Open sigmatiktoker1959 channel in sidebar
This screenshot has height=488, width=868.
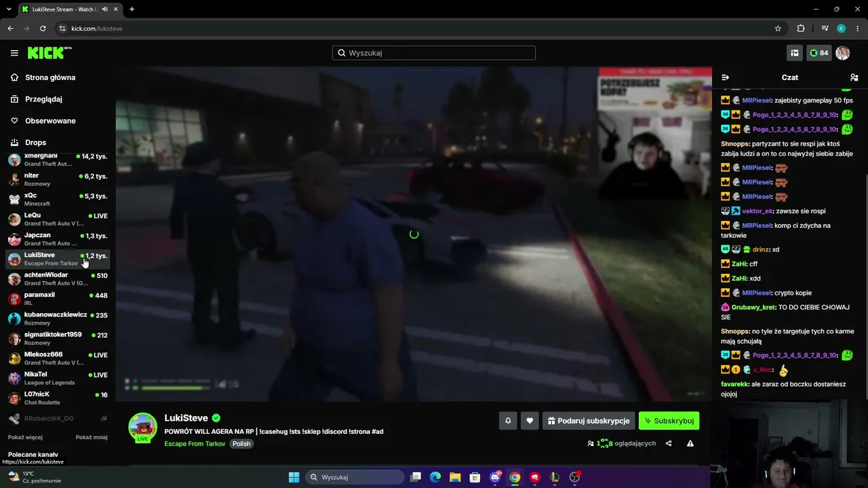[x=58, y=338]
